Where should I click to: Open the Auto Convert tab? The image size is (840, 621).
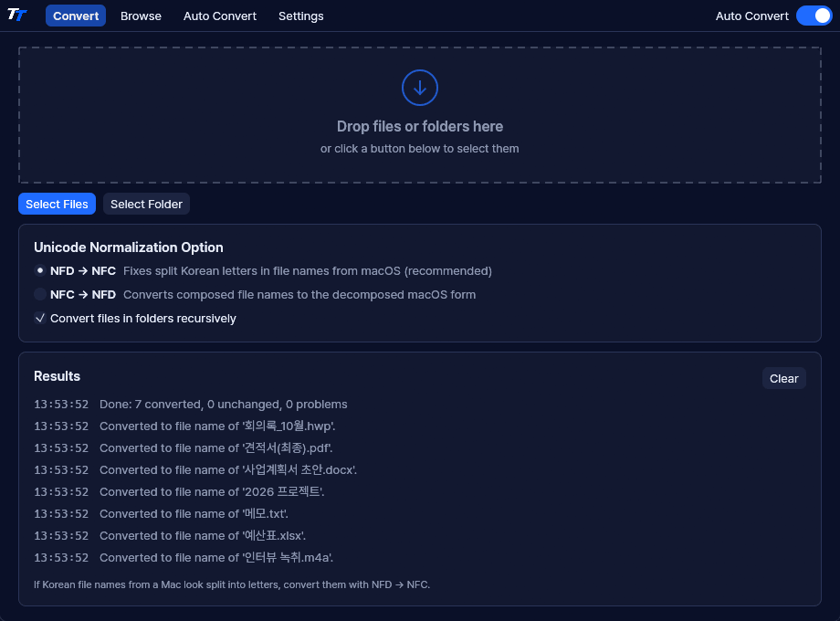click(x=220, y=16)
